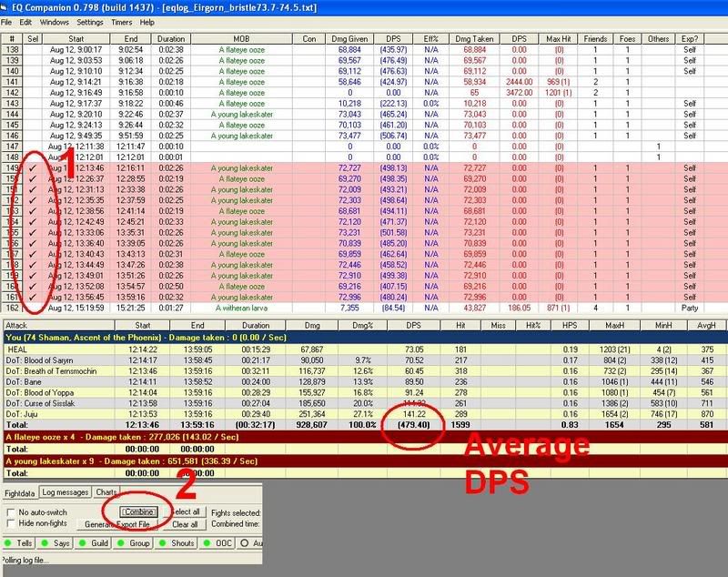The image size is (728, 577).
Task: Click the 'A flateye ooze x 4' header
Action: [x=365, y=437]
